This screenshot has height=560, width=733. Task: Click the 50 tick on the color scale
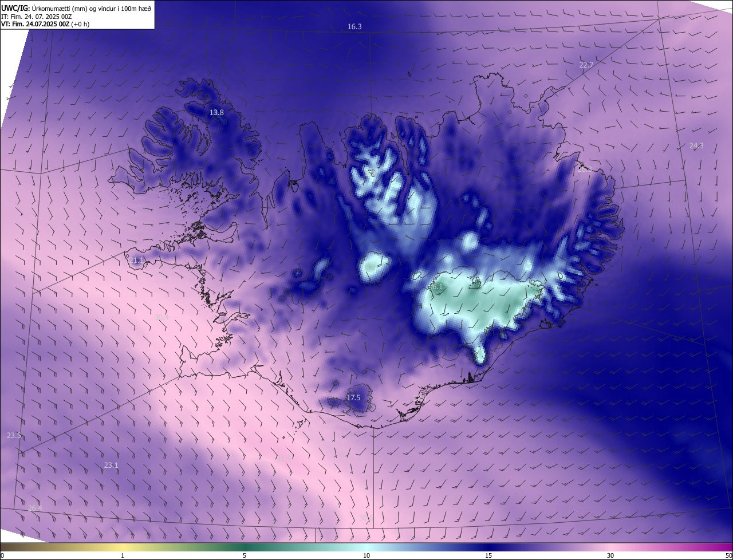tap(728, 555)
